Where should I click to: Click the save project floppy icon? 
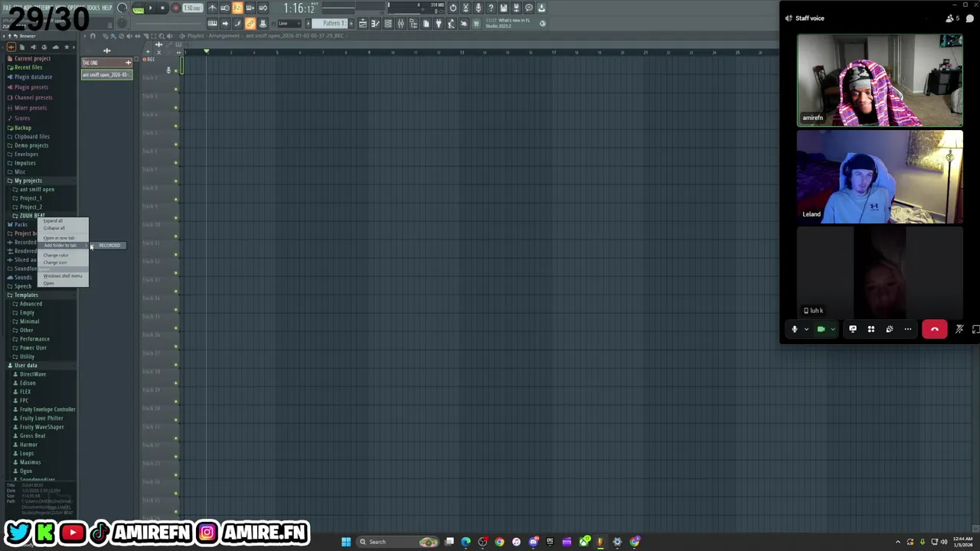pos(504,8)
